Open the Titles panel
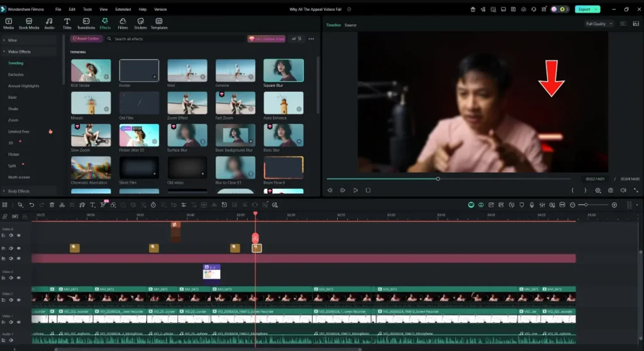 click(x=67, y=24)
